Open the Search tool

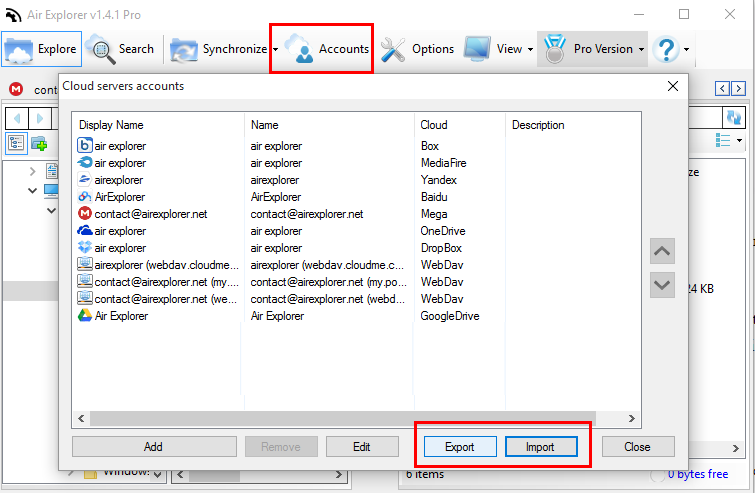(x=120, y=49)
